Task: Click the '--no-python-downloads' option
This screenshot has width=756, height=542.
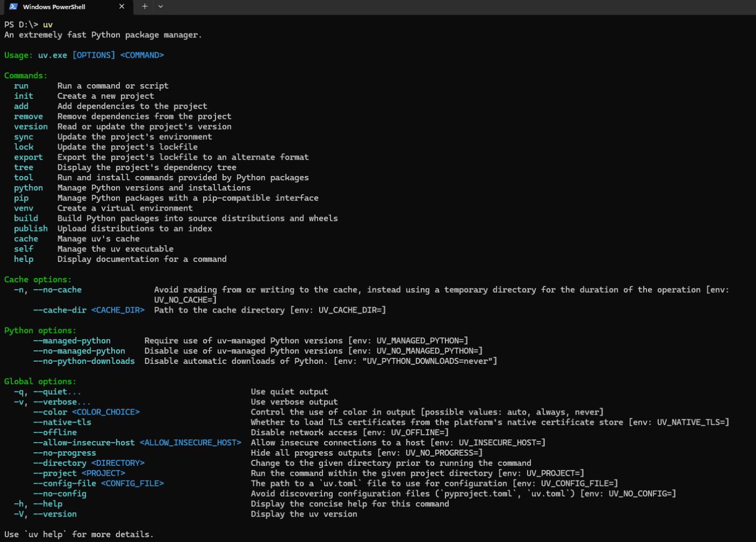Action: tap(84, 362)
